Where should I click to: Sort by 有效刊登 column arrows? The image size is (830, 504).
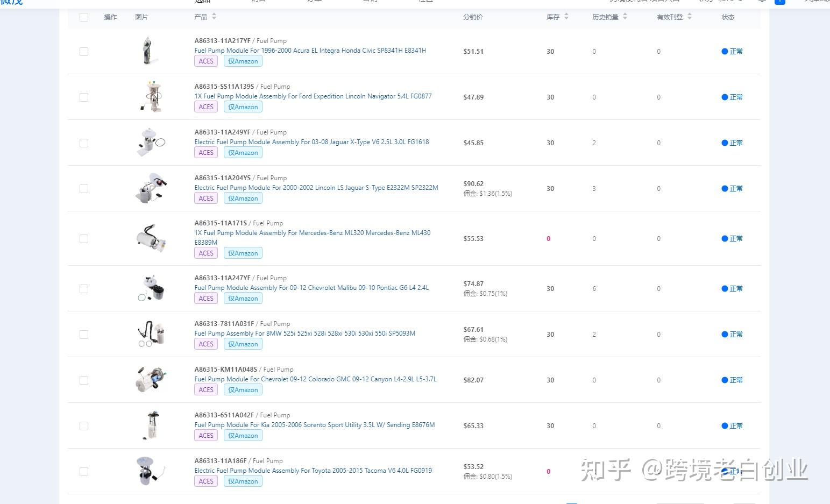coord(690,17)
